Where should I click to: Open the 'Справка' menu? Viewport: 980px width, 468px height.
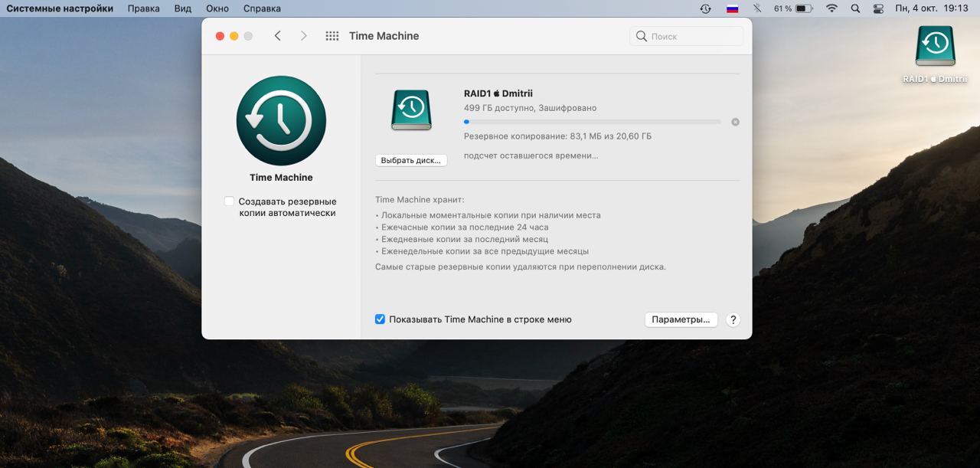click(x=262, y=8)
